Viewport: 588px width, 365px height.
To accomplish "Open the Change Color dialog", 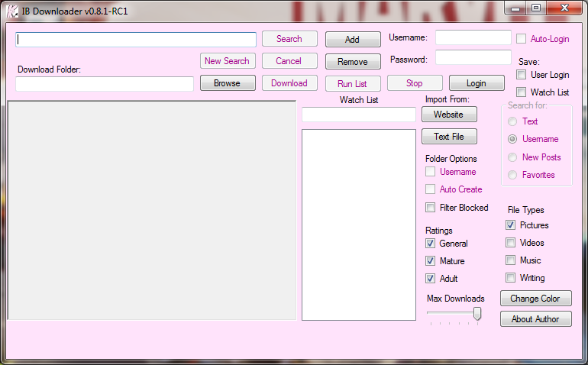I will pyautogui.click(x=536, y=299).
